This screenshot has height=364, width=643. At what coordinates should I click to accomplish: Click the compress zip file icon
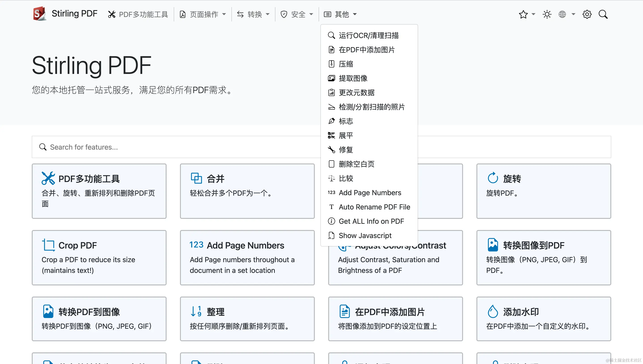click(x=331, y=64)
